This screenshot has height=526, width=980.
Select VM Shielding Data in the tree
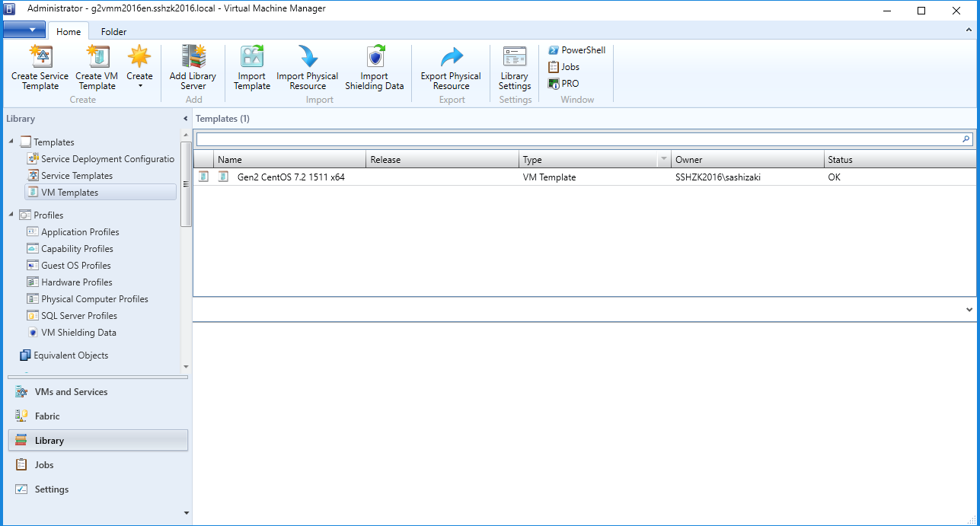[x=78, y=332]
